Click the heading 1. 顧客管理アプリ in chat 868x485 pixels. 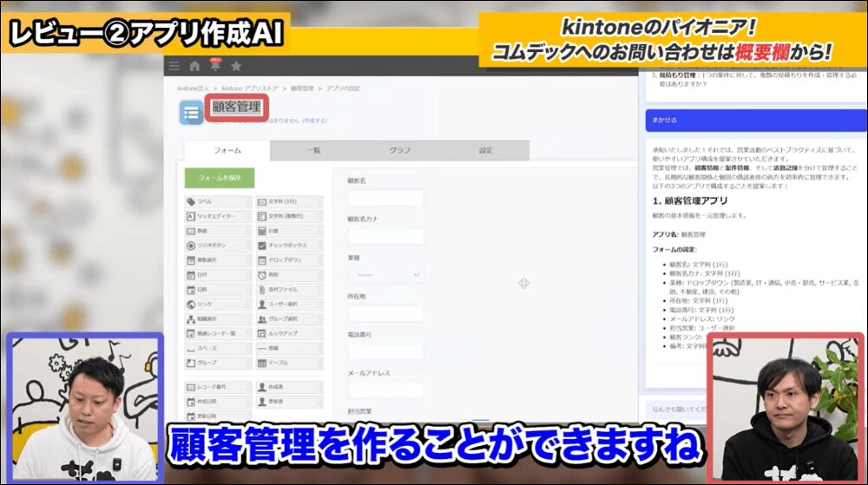point(690,200)
